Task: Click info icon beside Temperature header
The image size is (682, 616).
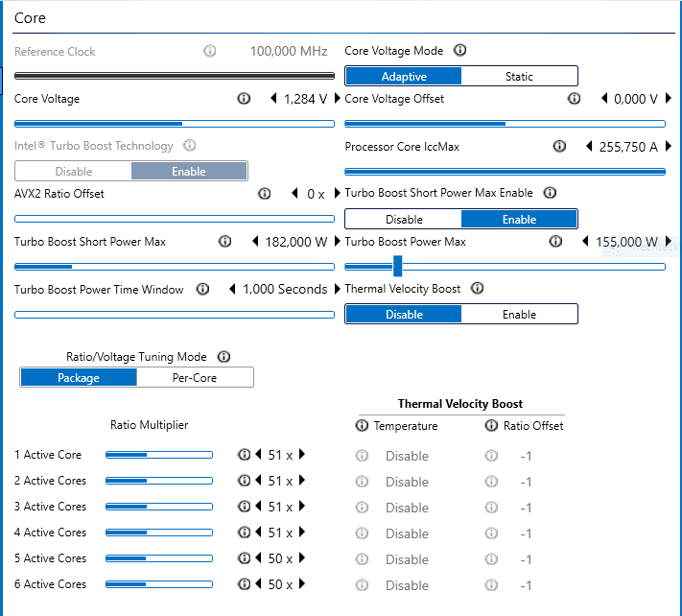Action: [362, 425]
